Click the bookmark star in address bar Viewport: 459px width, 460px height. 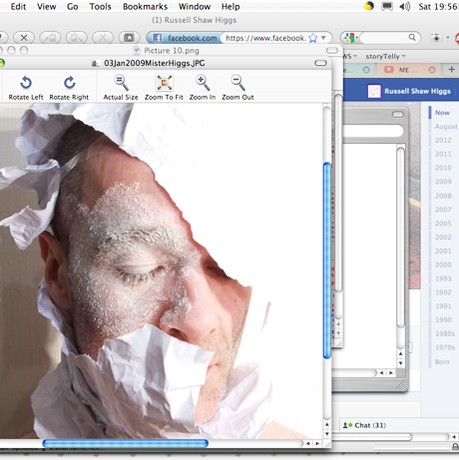coord(313,38)
